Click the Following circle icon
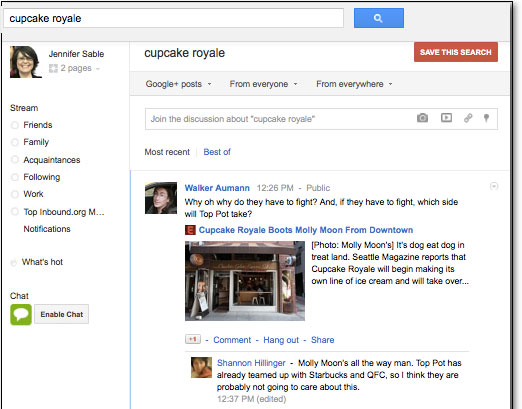 tap(15, 177)
